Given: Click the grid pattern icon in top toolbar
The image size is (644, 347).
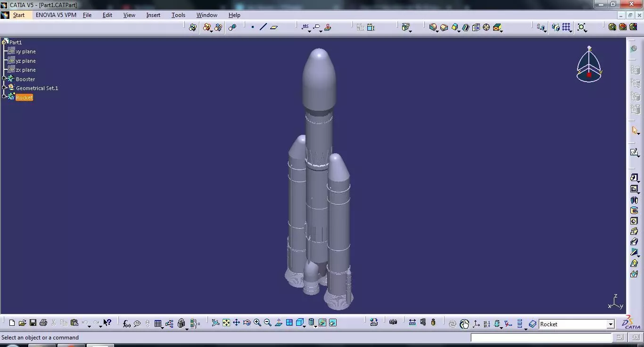Looking at the screenshot, I should pyautogui.click(x=566, y=27).
